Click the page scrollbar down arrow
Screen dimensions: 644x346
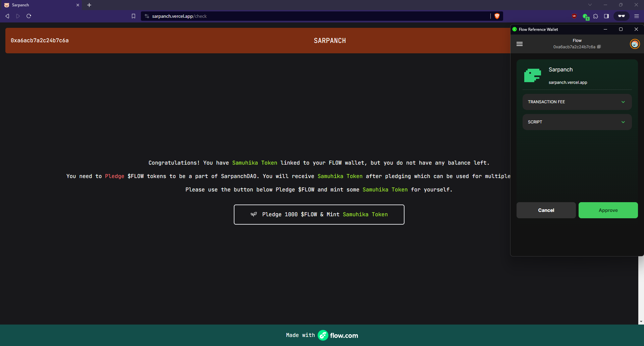[x=641, y=322]
